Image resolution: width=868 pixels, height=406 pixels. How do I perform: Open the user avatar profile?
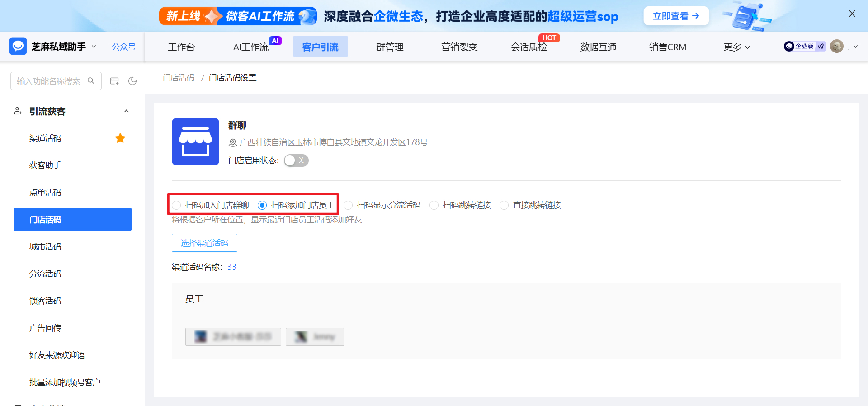tap(837, 46)
